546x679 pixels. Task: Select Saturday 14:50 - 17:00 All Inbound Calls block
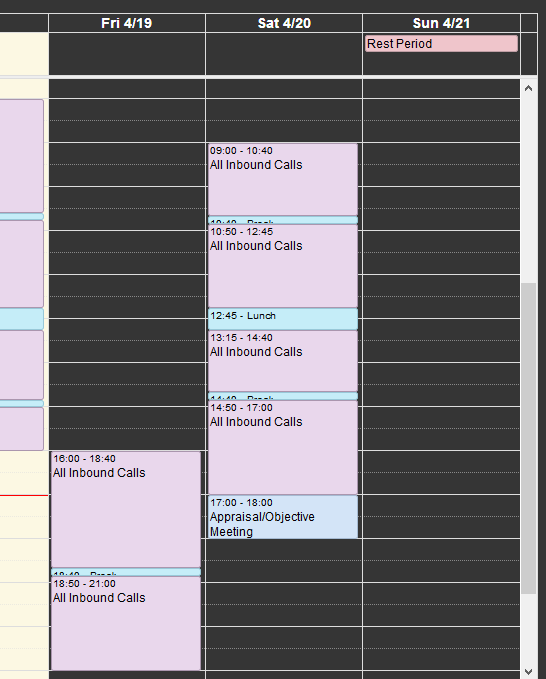tap(283, 447)
